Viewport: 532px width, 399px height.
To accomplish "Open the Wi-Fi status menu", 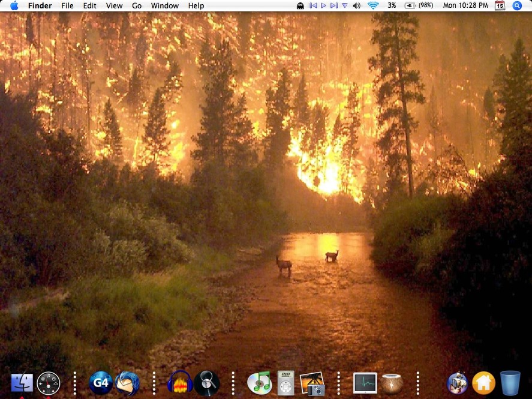I will tap(373, 5).
